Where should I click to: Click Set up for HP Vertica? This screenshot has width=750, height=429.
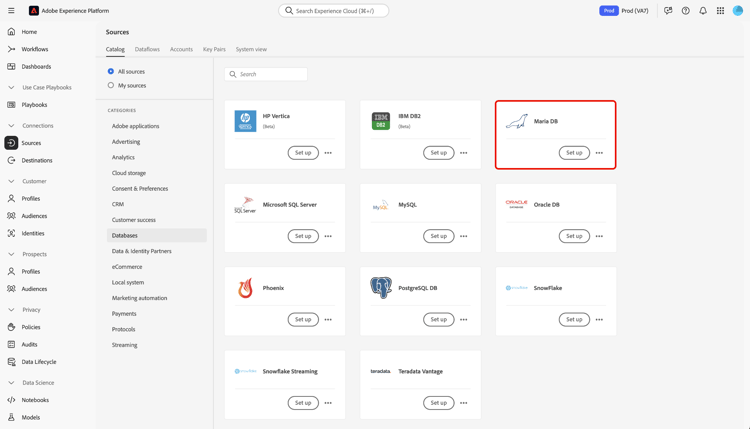[303, 153]
